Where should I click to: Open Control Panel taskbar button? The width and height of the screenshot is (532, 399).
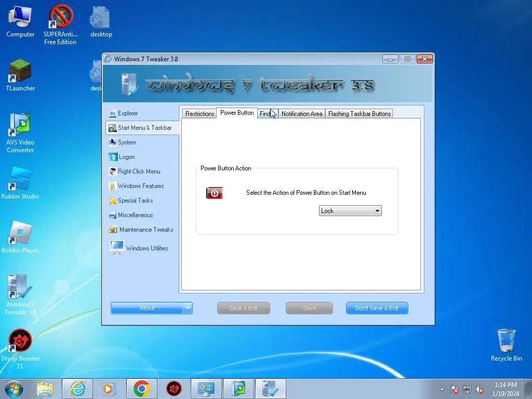[206, 389]
